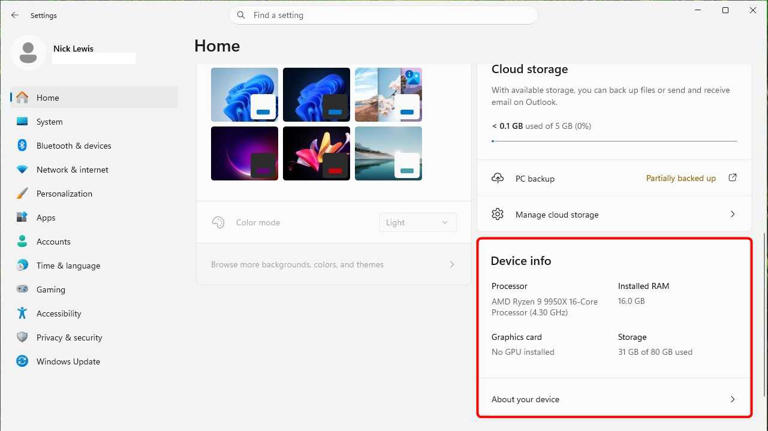768x431 pixels.
Task: Open Manage cloud storage
Action: point(614,215)
